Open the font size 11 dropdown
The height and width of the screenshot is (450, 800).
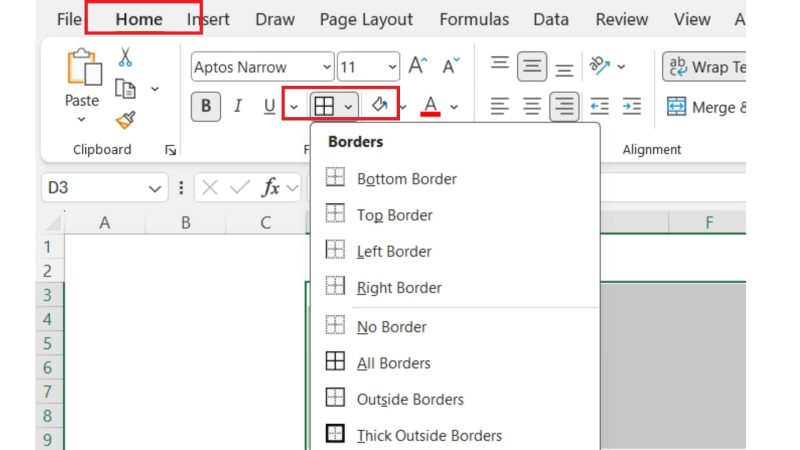tap(392, 67)
